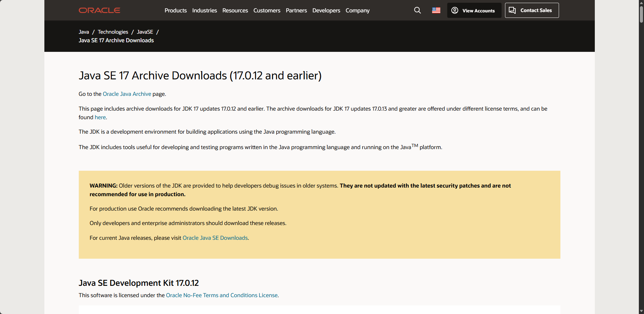Open the Oracle Java Archive link
Screen dimensions: 644x314
click(127, 94)
